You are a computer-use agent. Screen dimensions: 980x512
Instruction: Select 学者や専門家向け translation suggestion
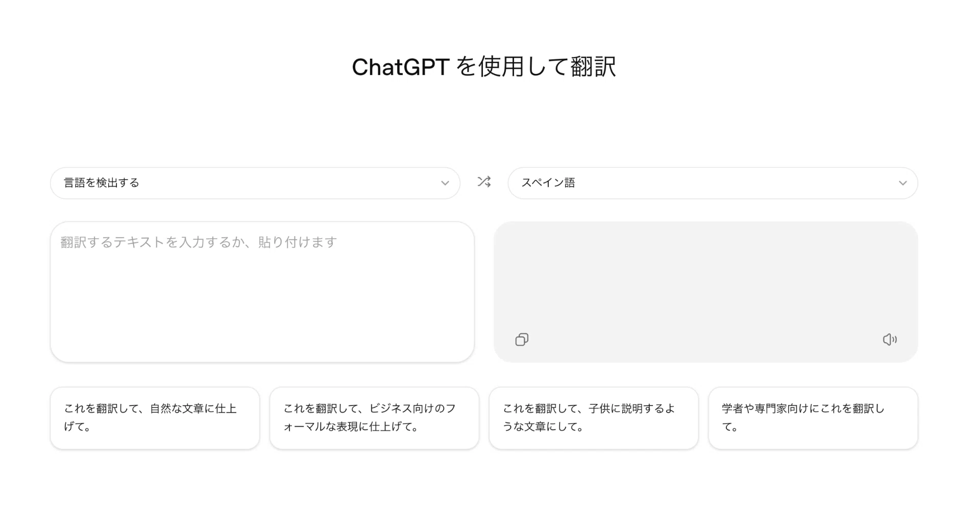(x=813, y=418)
